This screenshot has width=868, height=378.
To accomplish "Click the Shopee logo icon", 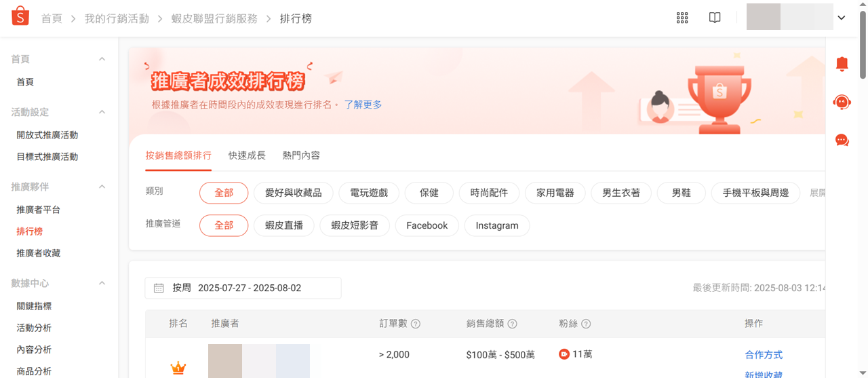I will (20, 17).
